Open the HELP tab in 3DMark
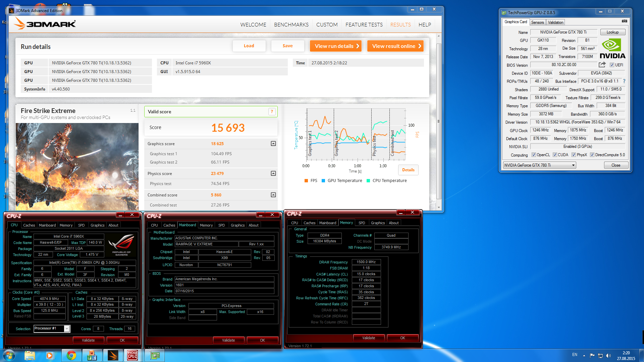 pos(425,25)
